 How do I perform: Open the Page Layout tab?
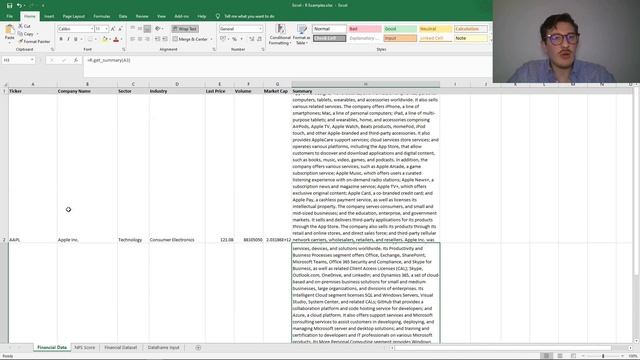tap(73, 16)
